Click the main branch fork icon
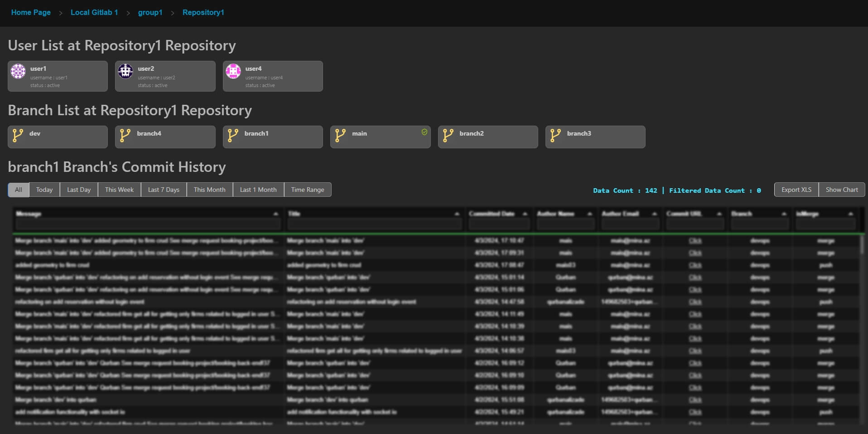The width and height of the screenshot is (868, 434). click(340, 136)
